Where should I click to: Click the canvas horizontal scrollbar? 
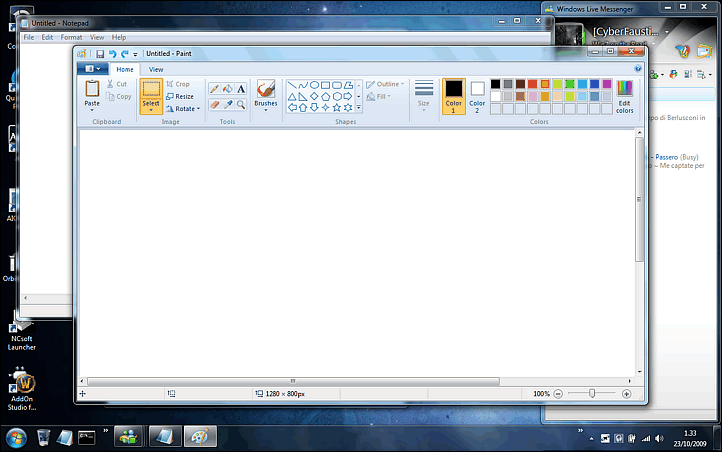point(293,381)
